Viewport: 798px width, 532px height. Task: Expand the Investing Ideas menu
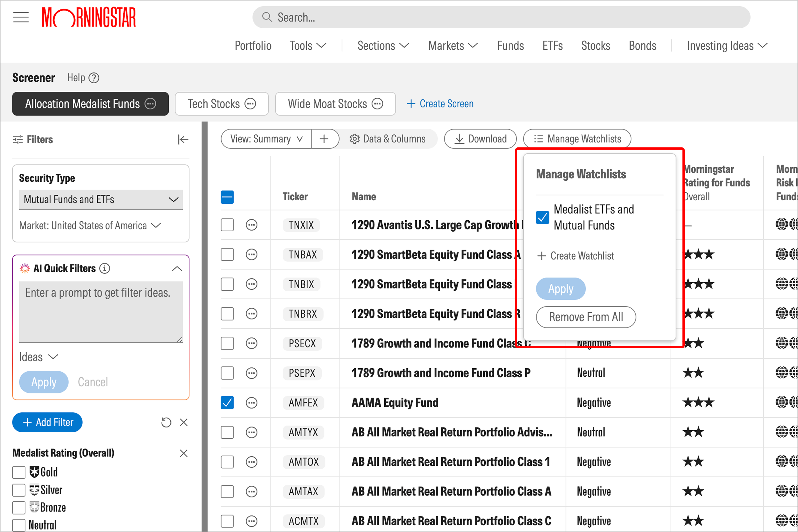727,45
